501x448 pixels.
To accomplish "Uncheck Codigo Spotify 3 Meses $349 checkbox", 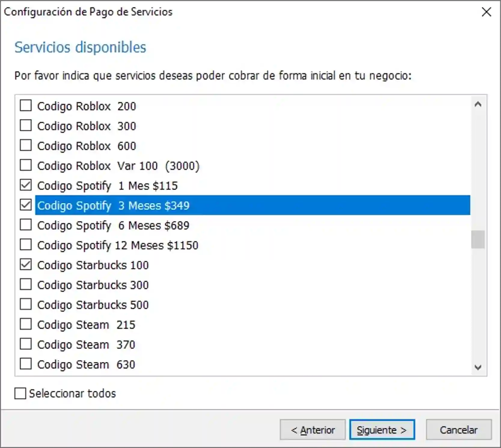I will (x=26, y=205).
